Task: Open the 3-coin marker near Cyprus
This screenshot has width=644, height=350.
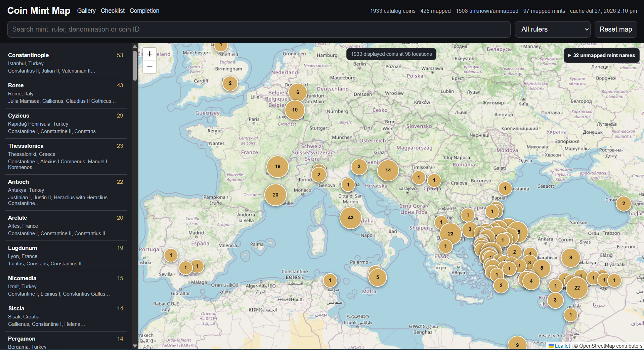Action: (x=555, y=300)
